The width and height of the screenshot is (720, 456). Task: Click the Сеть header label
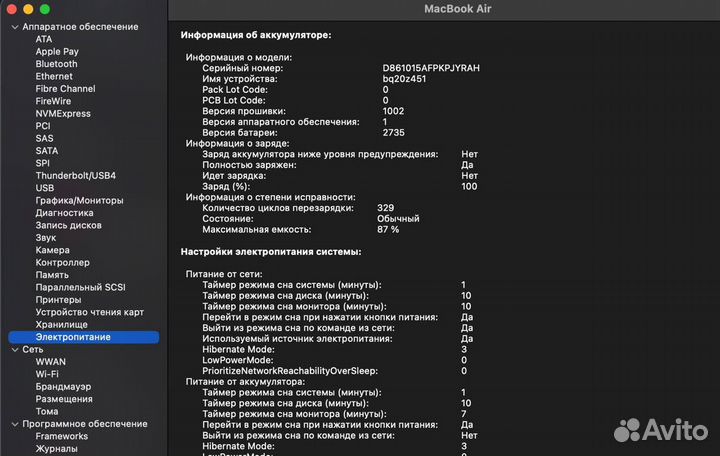click(33, 350)
